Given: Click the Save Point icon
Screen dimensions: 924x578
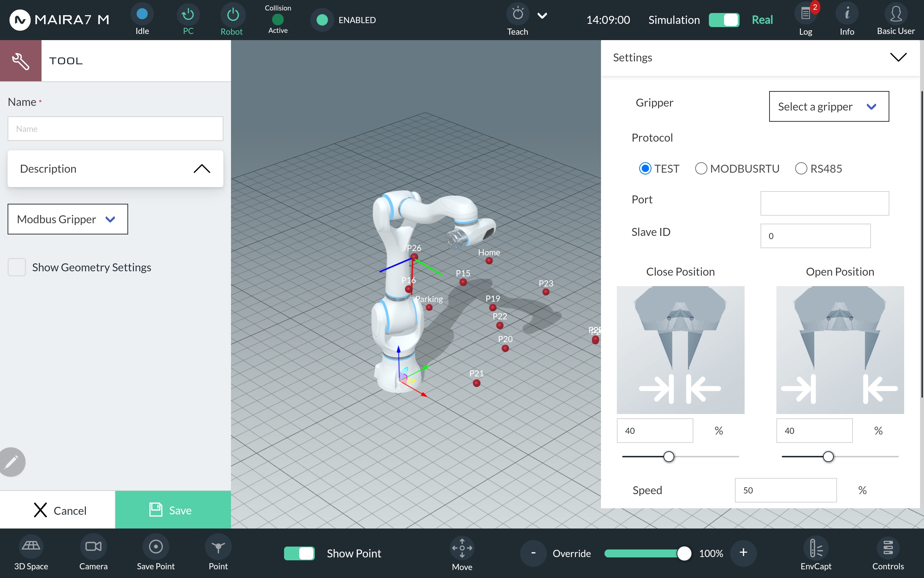Looking at the screenshot, I should click(x=156, y=547).
